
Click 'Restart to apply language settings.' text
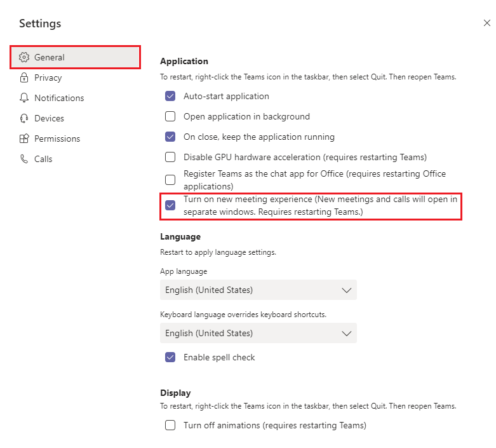[218, 252]
